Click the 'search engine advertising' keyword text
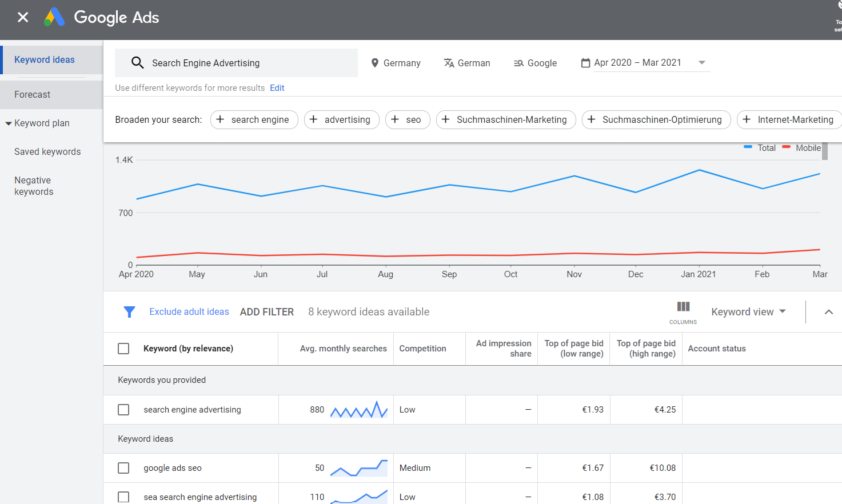Screen dimensions: 842x504 (x=192, y=410)
